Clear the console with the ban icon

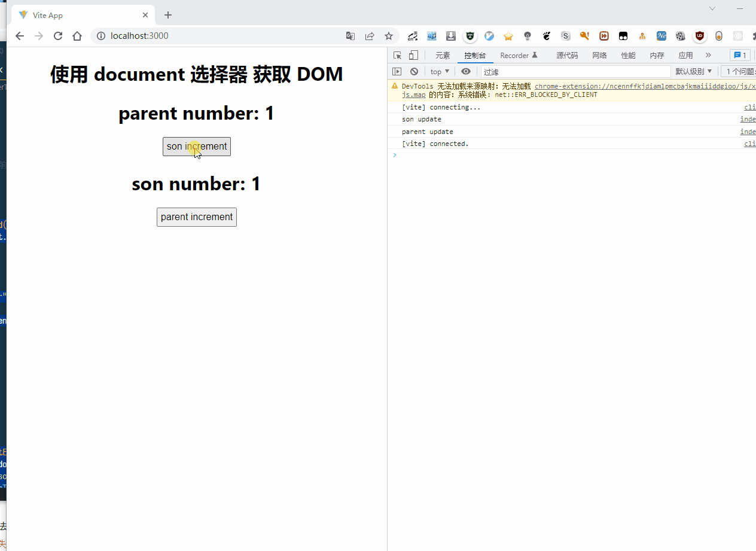[414, 72]
